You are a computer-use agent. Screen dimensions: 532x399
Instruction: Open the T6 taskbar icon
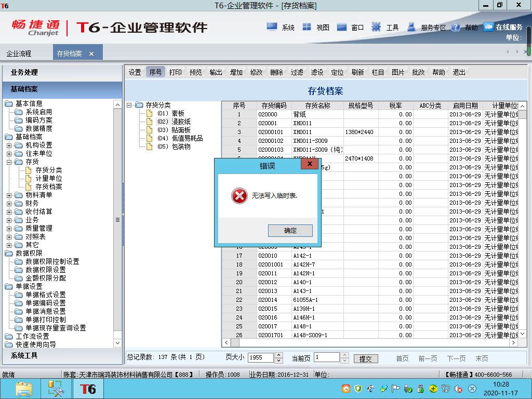tap(87, 389)
